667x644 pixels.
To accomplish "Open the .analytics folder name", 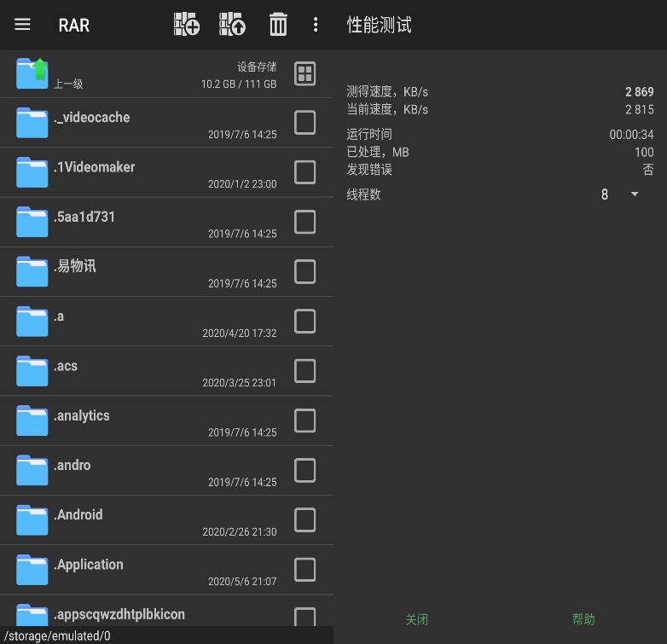I will click(x=82, y=415).
